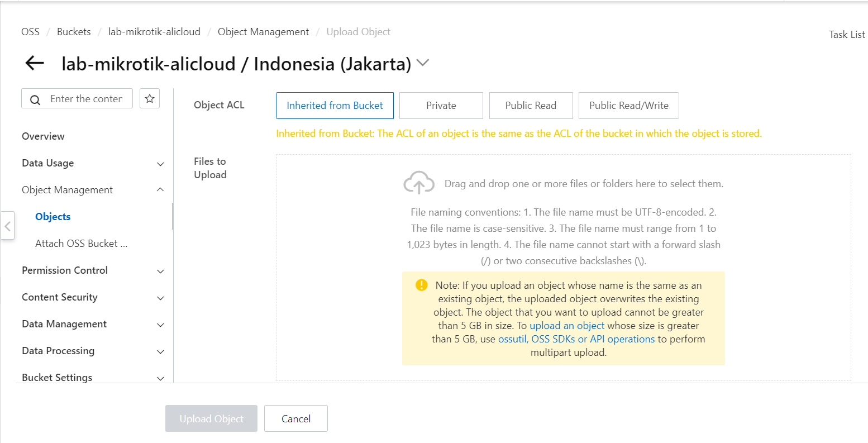868x443 pixels.
Task: Follow the 'ossutil, OSS SDKs or API operations' link
Action: (576, 339)
